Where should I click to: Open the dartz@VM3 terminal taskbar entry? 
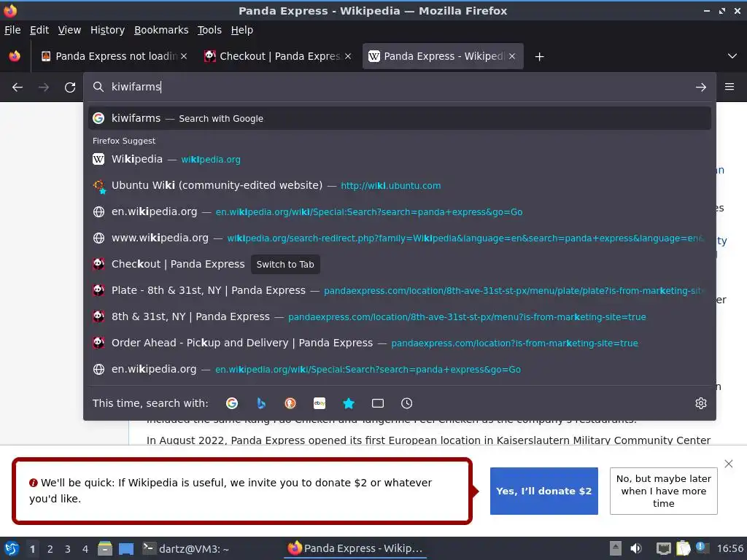click(x=186, y=548)
